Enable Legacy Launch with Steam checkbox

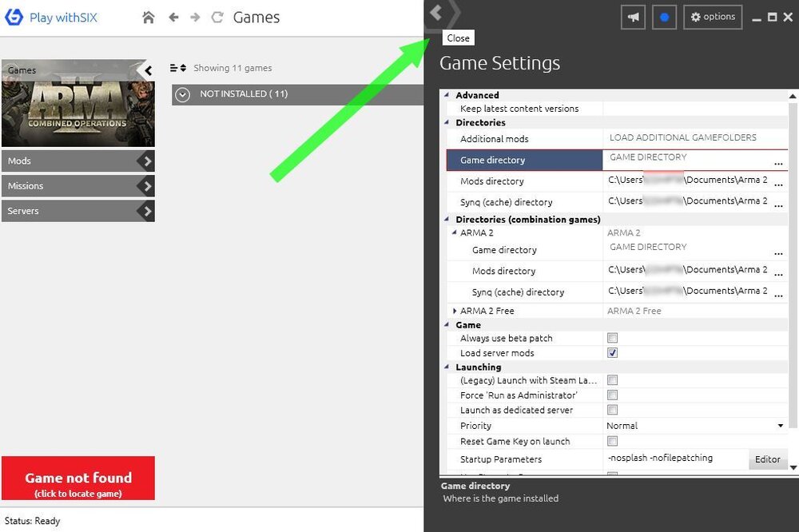613,380
